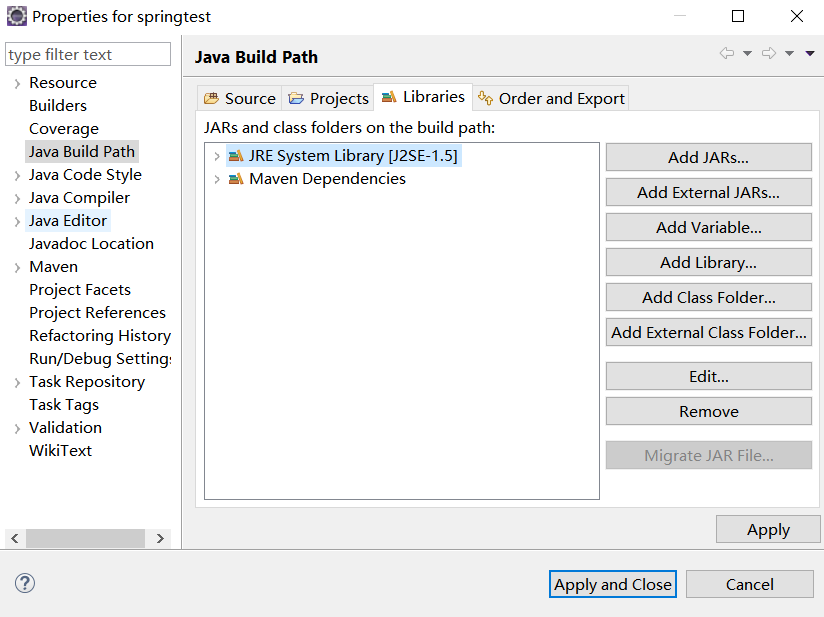This screenshot has width=824, height=617.
Task: Expand the Maven Dependencies node
Action: tap(217, 179)
